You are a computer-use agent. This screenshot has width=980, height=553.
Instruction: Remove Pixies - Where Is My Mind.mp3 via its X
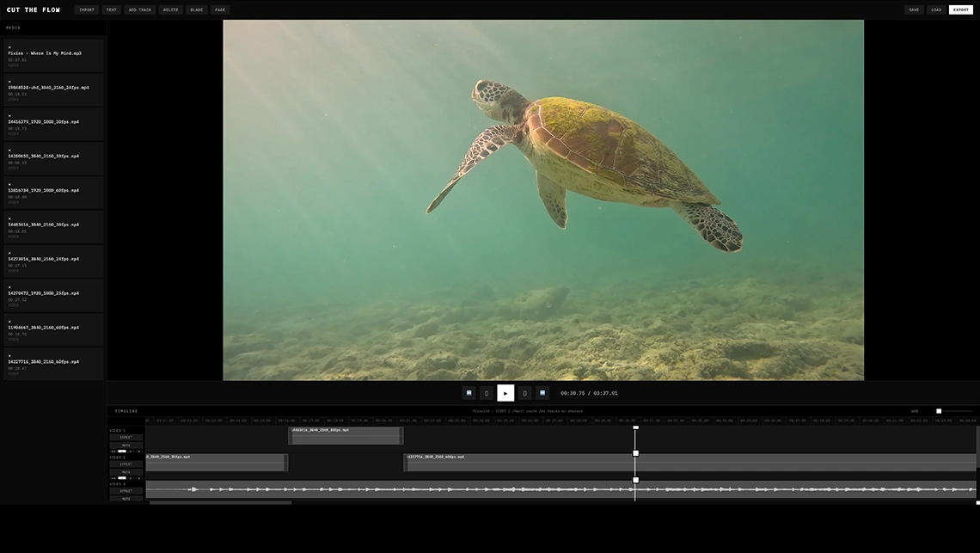9,47
